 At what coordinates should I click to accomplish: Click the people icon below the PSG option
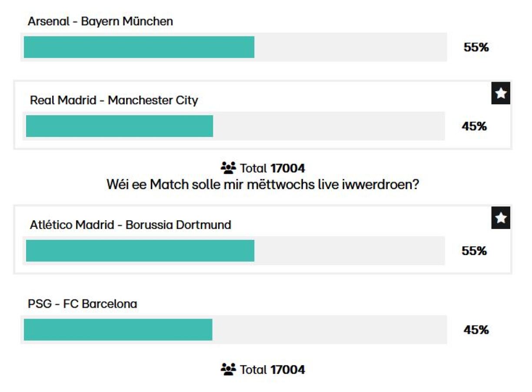[228, 369]
